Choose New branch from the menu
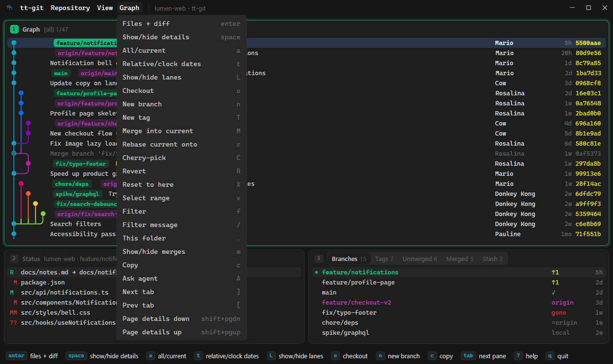Viewport: 613px width, 364px height. pyautogui.click(x=182, y=104)
